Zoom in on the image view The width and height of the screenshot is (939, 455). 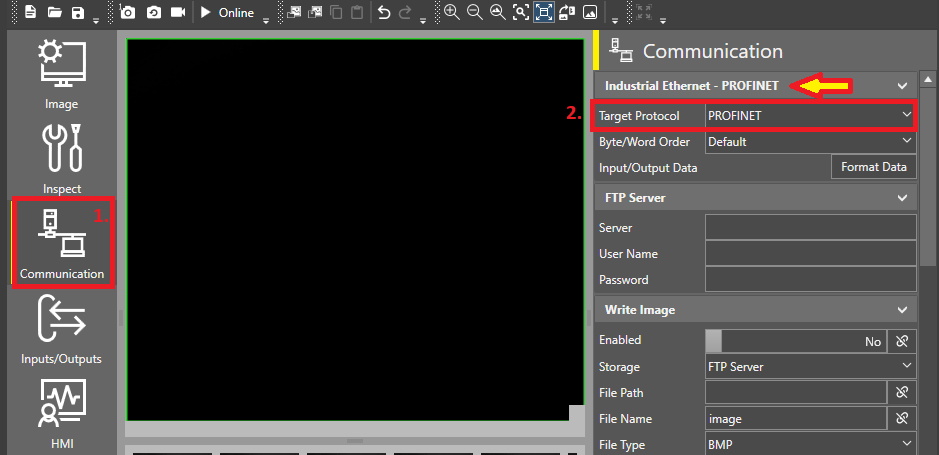click(452, 13)
